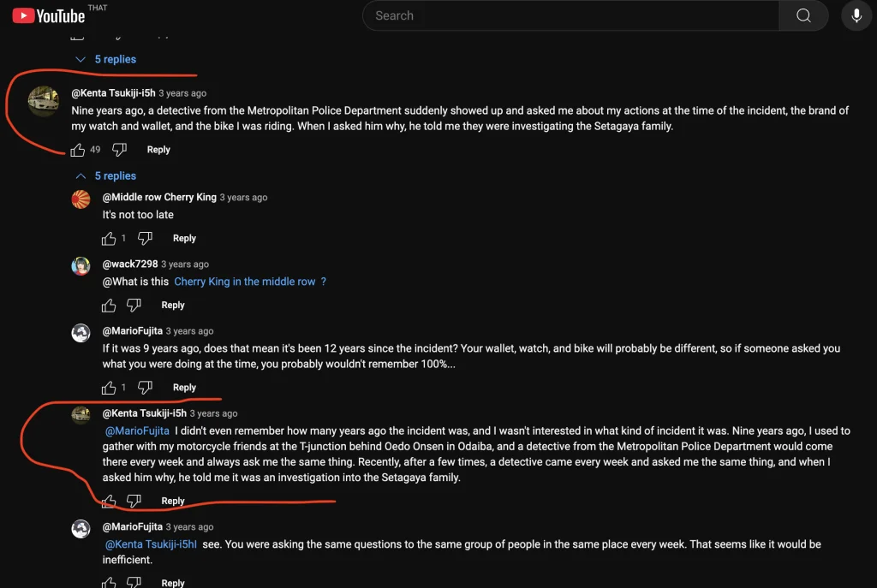The image size is (877, 588).
Task: Open Cherry King in the middle row mention
Action: click(245, 282)
